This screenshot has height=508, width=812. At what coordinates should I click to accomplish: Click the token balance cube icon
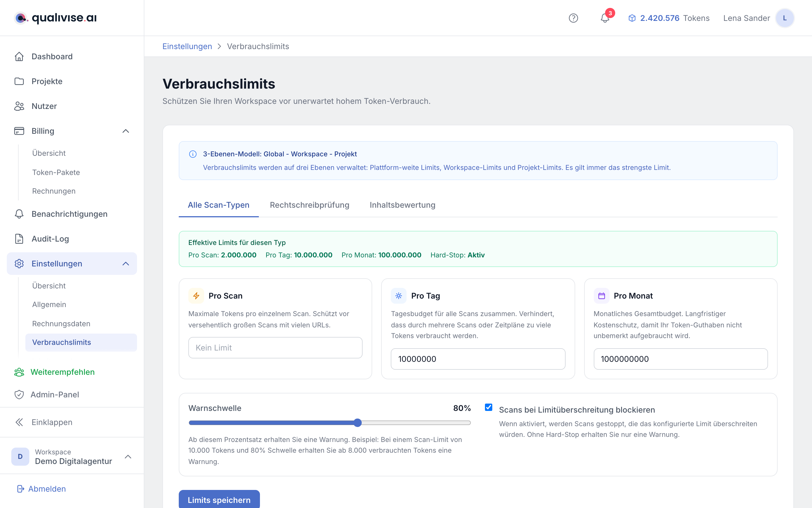point(632,18)
